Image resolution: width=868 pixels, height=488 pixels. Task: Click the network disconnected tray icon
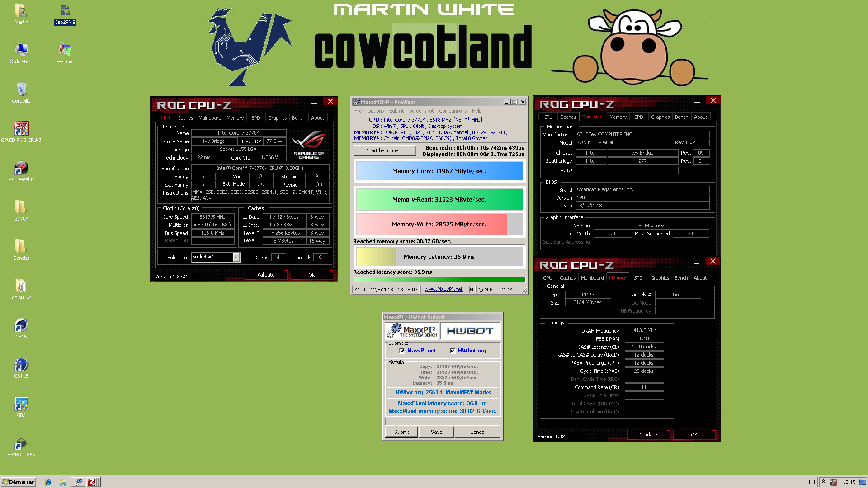click(833, 482)
